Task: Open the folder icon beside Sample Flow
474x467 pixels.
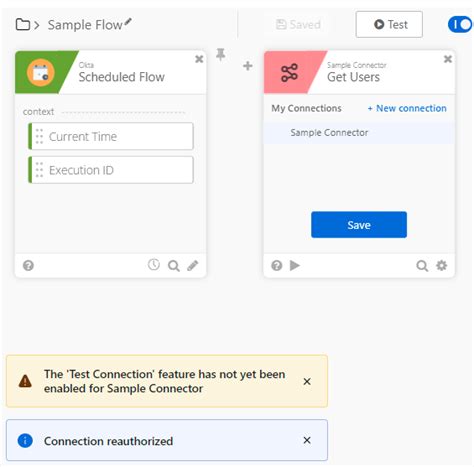Action: tap(23, 25)
